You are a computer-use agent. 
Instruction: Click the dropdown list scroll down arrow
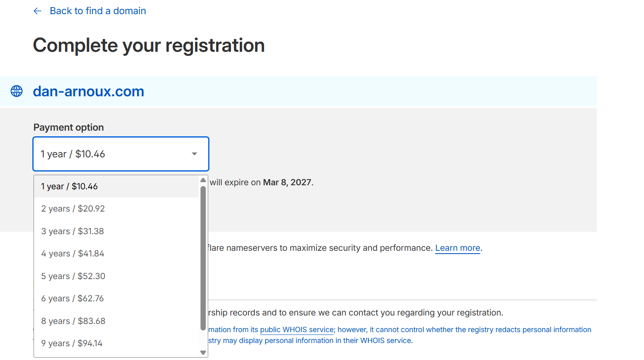[203, 353]
